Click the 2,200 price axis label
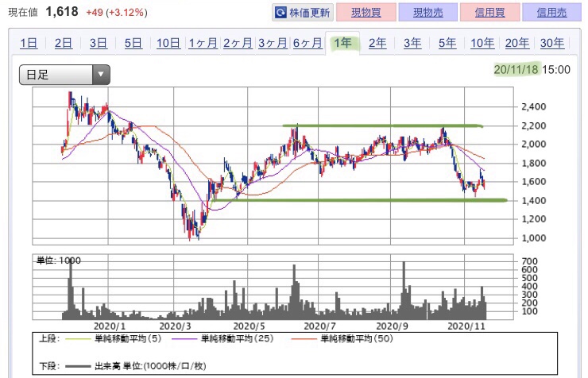Viewport: 588px width, 378px height. click(534, 125)
